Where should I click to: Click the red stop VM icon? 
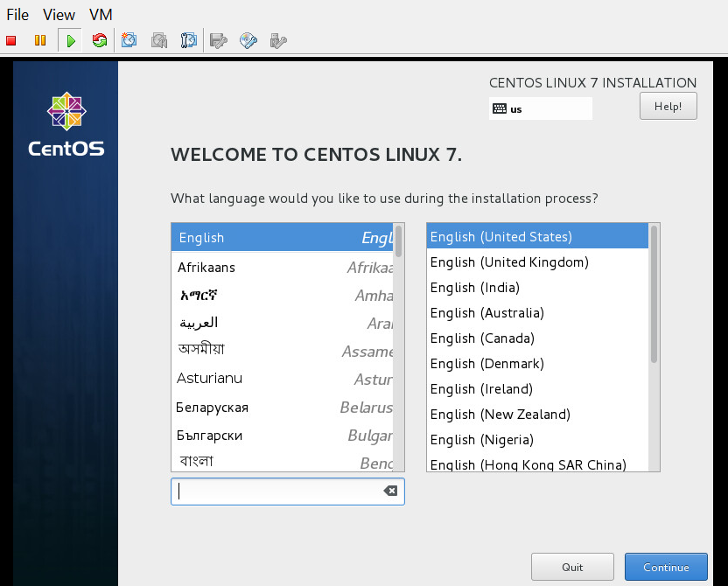[x=11, y=40]
